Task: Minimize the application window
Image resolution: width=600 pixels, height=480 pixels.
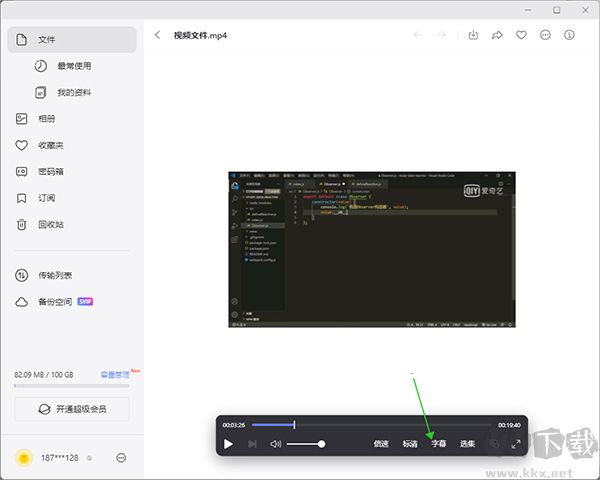Action: point(528,10)
